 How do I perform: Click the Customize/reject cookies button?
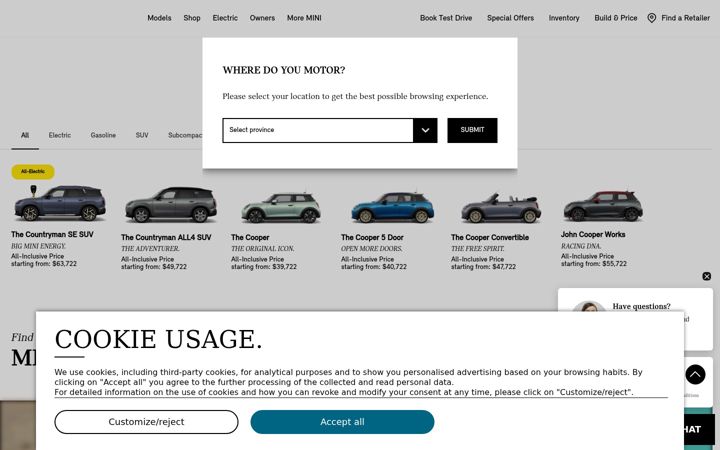(146, 422)
